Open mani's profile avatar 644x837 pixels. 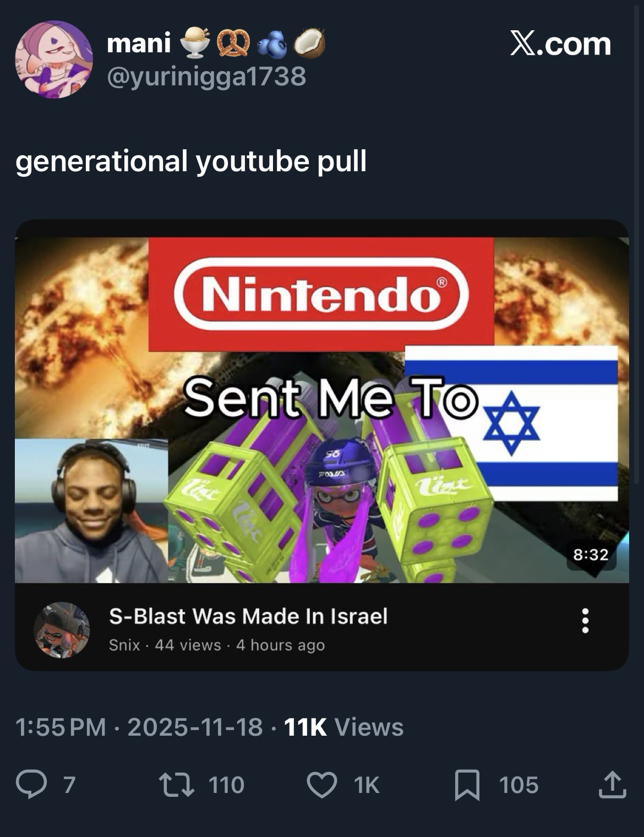(x=53, y=59)
